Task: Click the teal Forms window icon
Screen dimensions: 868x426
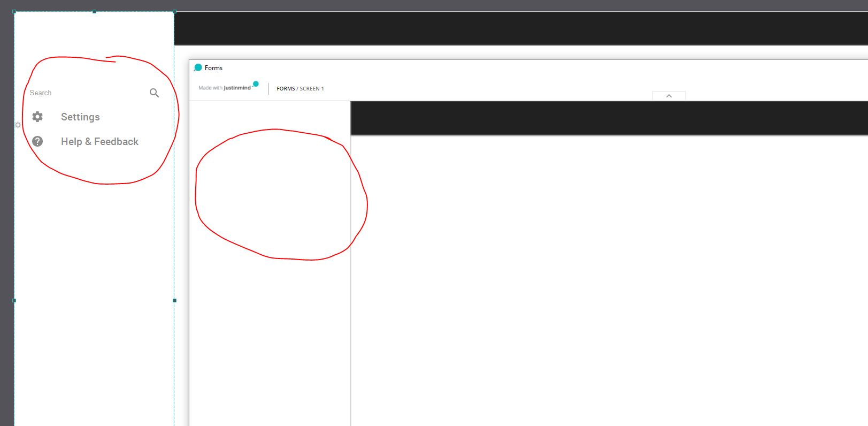Action: (x=198, y=67)
